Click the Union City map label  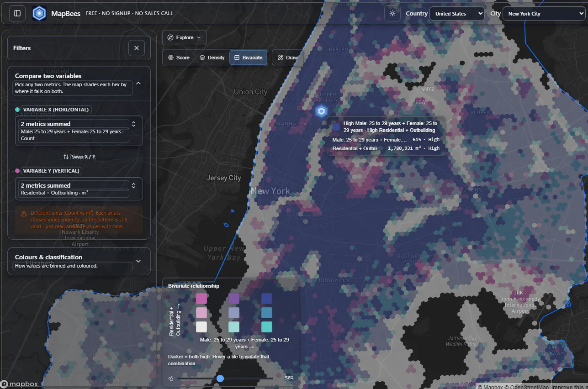[250, 92]
